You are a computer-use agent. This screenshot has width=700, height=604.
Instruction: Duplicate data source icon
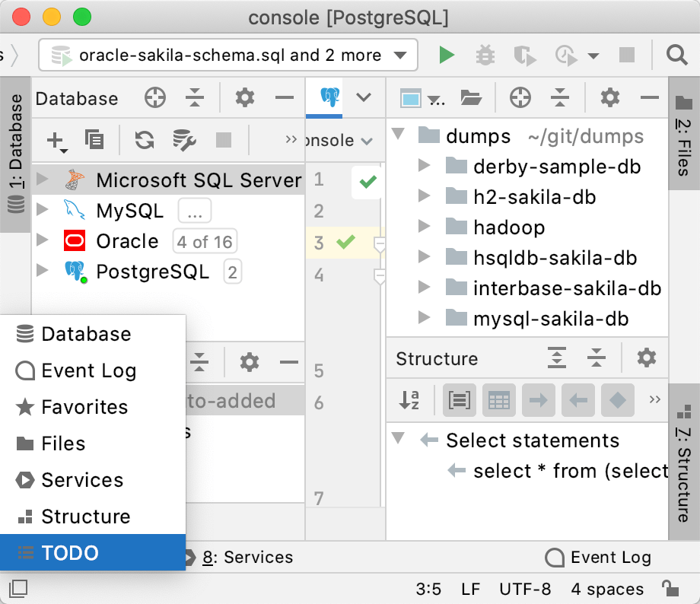point(94,140)
